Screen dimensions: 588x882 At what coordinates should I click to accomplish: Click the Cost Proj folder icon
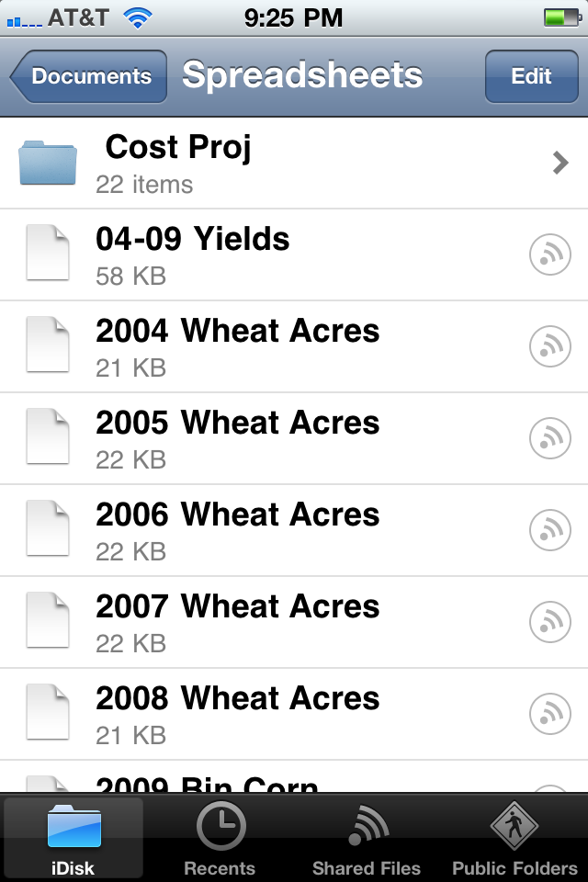48,164
